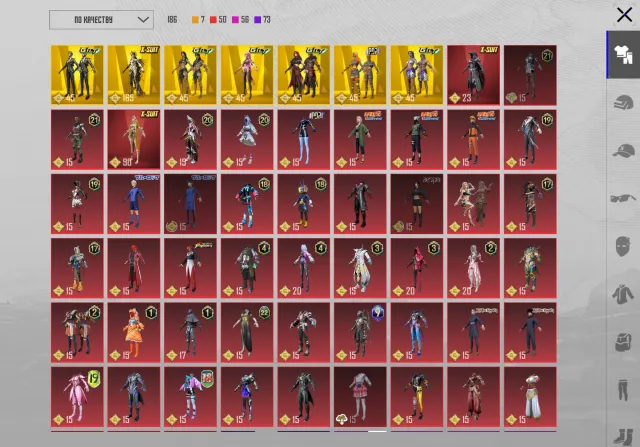This screenshot has width=640, height=447.
Task: Click the orange quality swatch showing 7
Action: tap(198, 20)
